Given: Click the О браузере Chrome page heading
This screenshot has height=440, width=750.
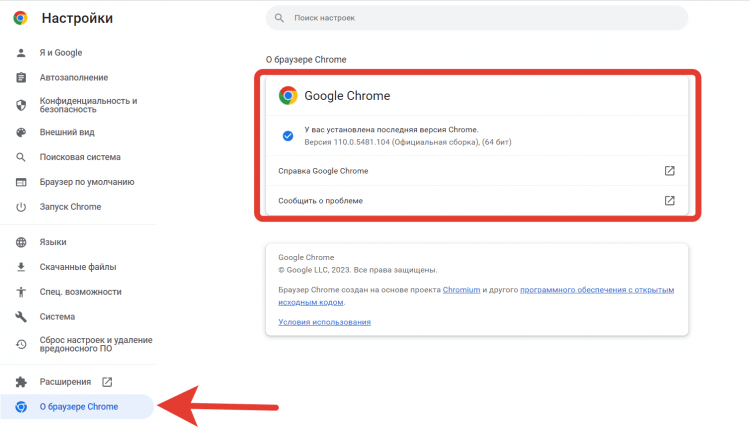Looking at the screenshot, I should [x=306, y=60].
